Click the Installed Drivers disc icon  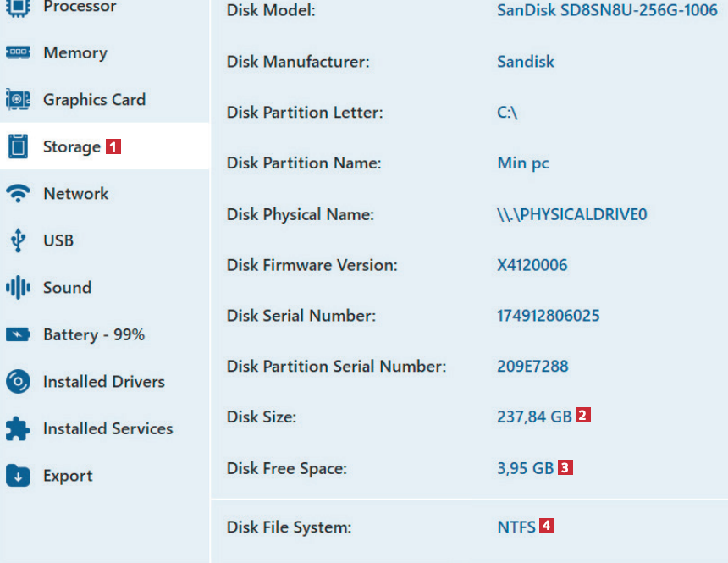[18, 382]
